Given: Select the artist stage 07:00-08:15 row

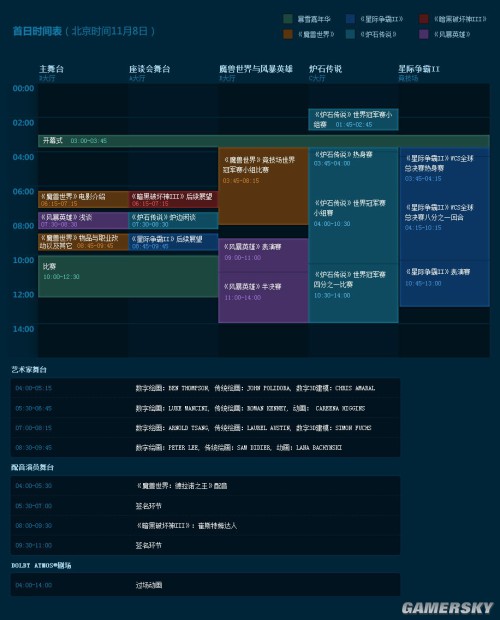Looking at the screenshot, I should [x=205, y=428].
